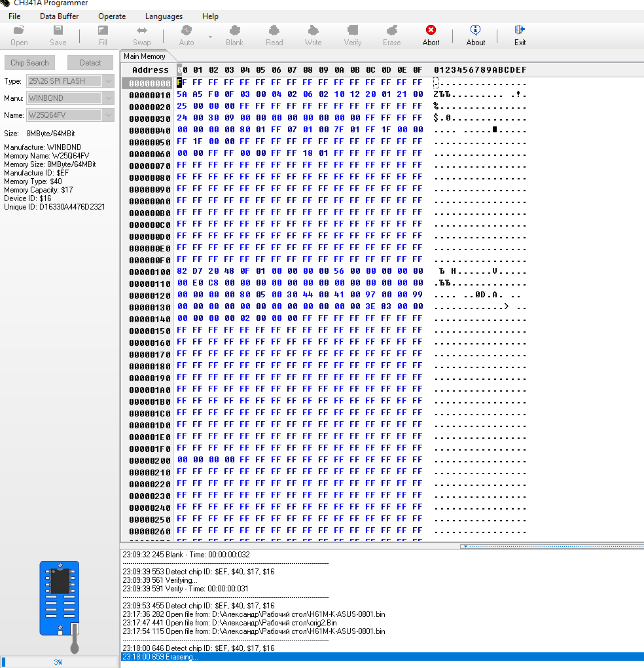Click the Exit toolbar icon

[x=520, y=30]
